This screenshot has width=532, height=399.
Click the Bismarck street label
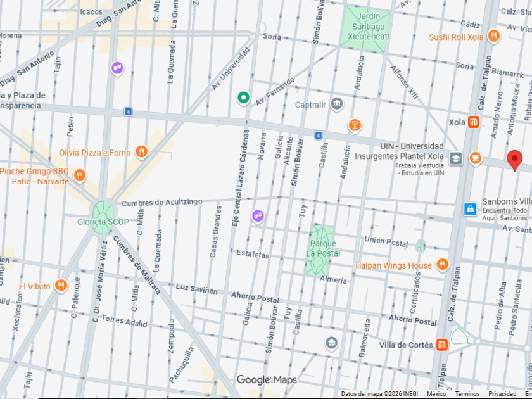tap(507, 73)
